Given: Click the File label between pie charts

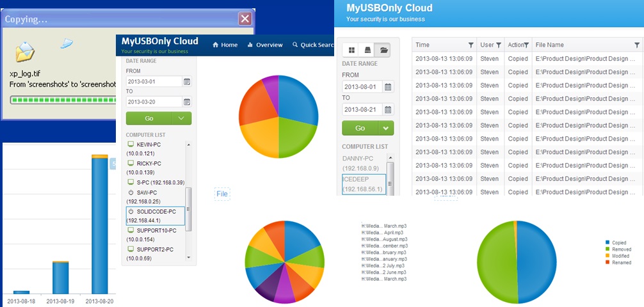Looking at the screenshot, I should (x=222, y=194).
